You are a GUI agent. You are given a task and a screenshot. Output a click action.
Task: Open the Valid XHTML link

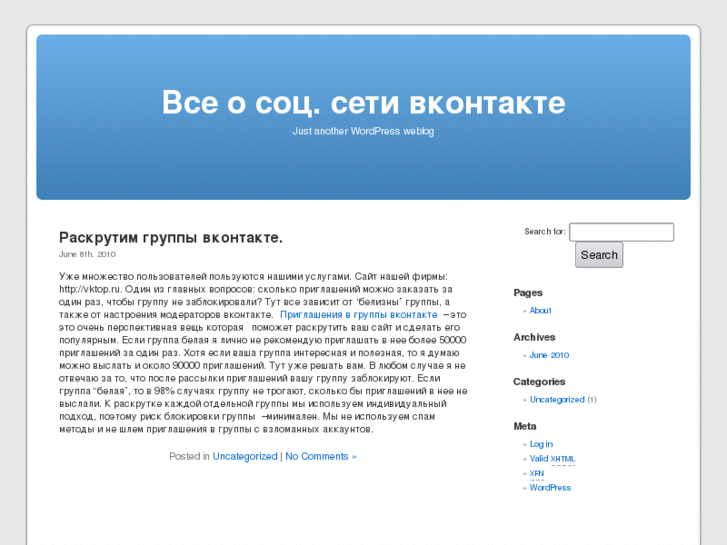pos(552,459)
